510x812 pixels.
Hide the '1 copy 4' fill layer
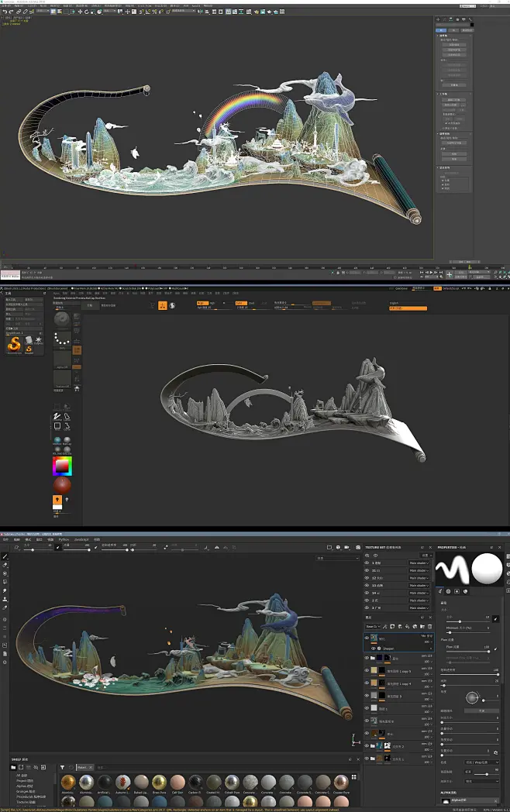pyautogui.click(x=367, y=683)
